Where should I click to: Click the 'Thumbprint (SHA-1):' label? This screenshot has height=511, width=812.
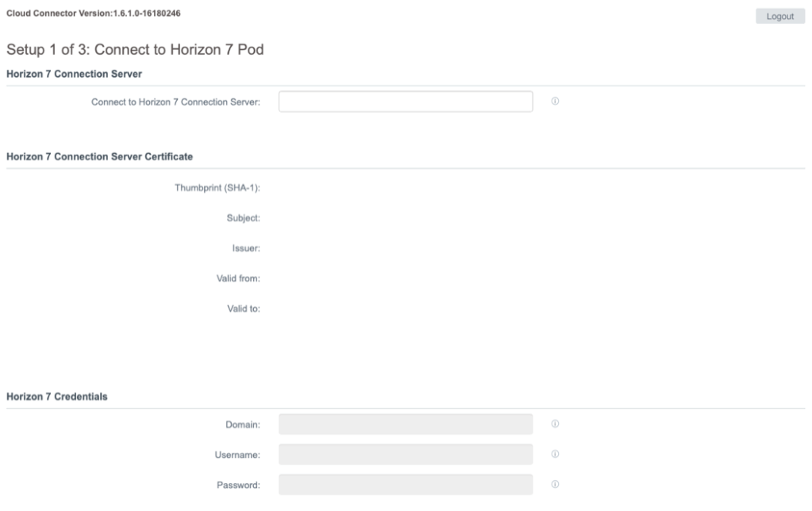click(217, 187)
